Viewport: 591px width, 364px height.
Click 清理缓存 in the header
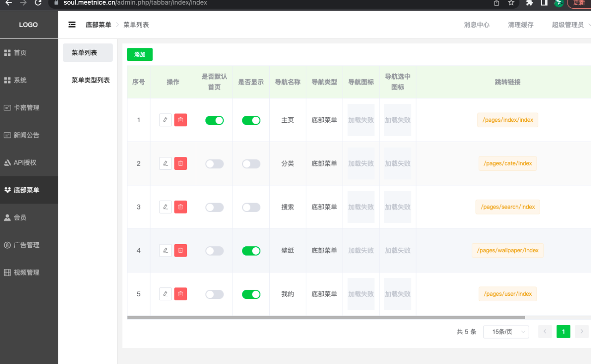521,25
